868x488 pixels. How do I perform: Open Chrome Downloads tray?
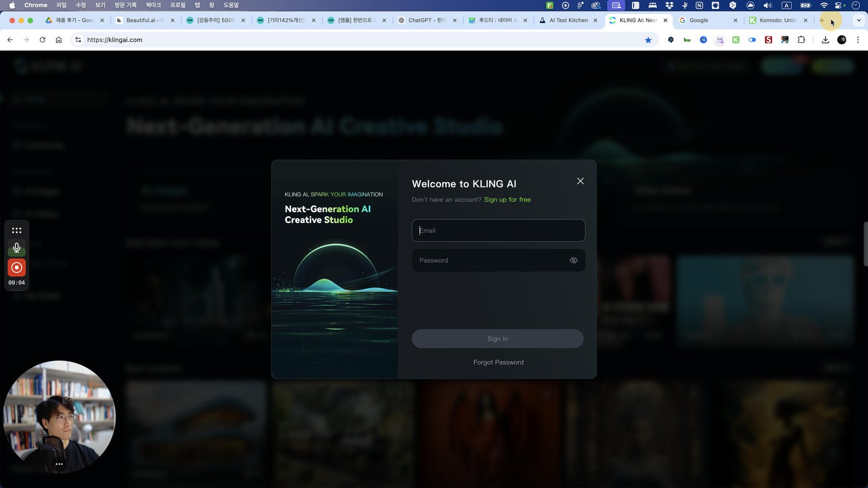click(x=825, y=40)
